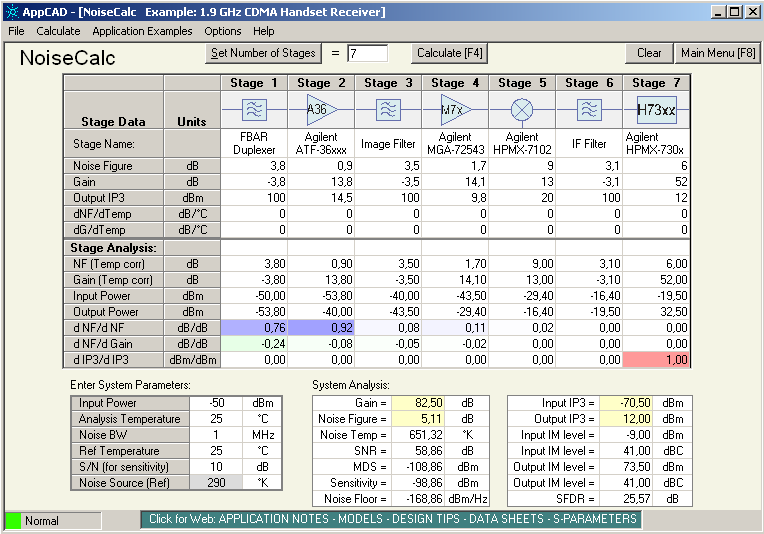Click the Stage 5 dG/dTemp cell

[522, 229]
